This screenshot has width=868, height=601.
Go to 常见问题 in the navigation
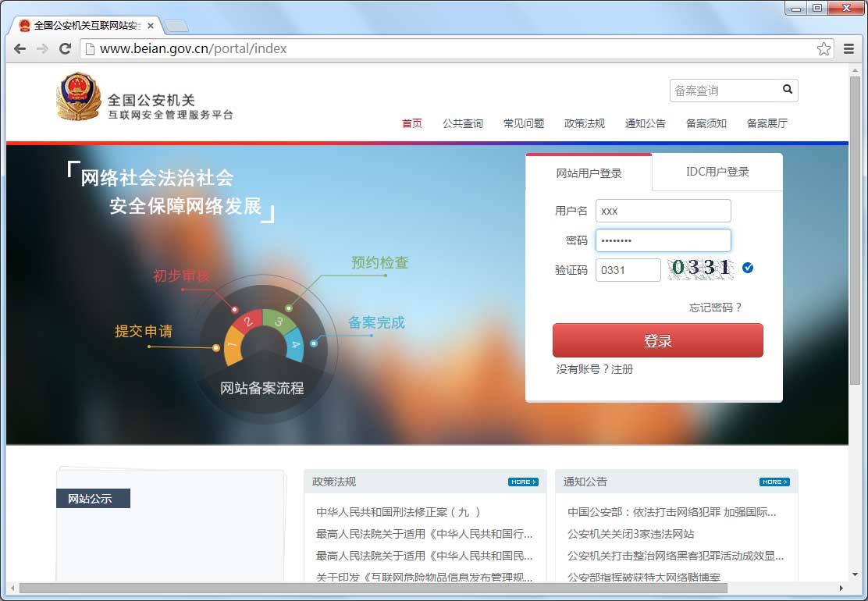pyautogui.click(x=524, y=123)
